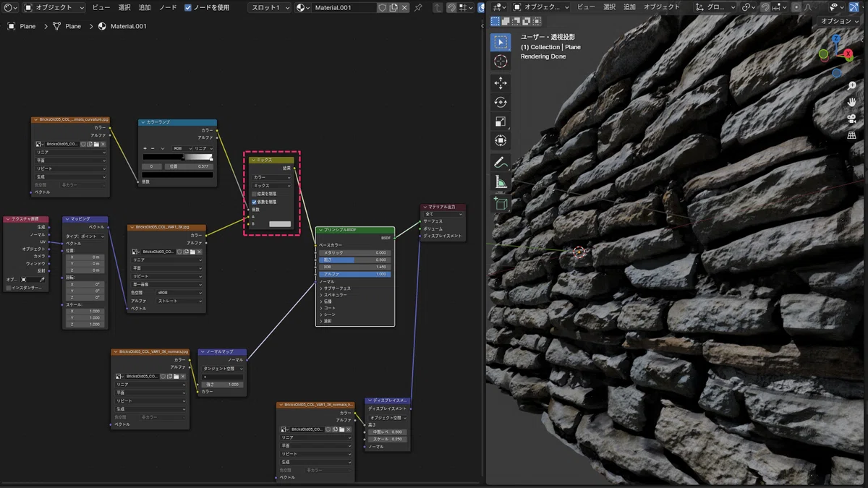The height and width of the screenshot is (488, 868).
Task: Enable Clamp Result checkbox in Mix node
Action: (254, 194)
